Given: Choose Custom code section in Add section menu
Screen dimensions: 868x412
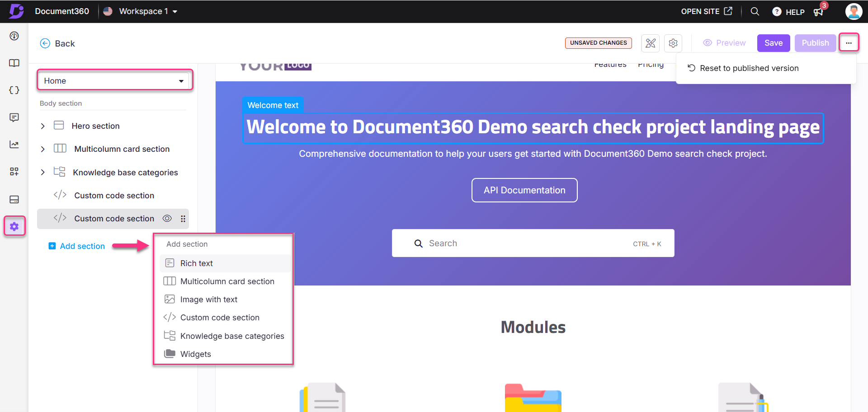Looking at the screenshot, I should 225,317.
